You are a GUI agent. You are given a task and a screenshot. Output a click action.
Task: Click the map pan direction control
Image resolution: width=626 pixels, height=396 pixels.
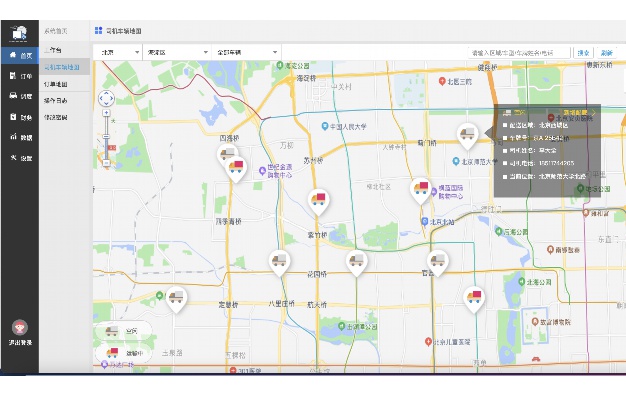click(x=106, y=98)
